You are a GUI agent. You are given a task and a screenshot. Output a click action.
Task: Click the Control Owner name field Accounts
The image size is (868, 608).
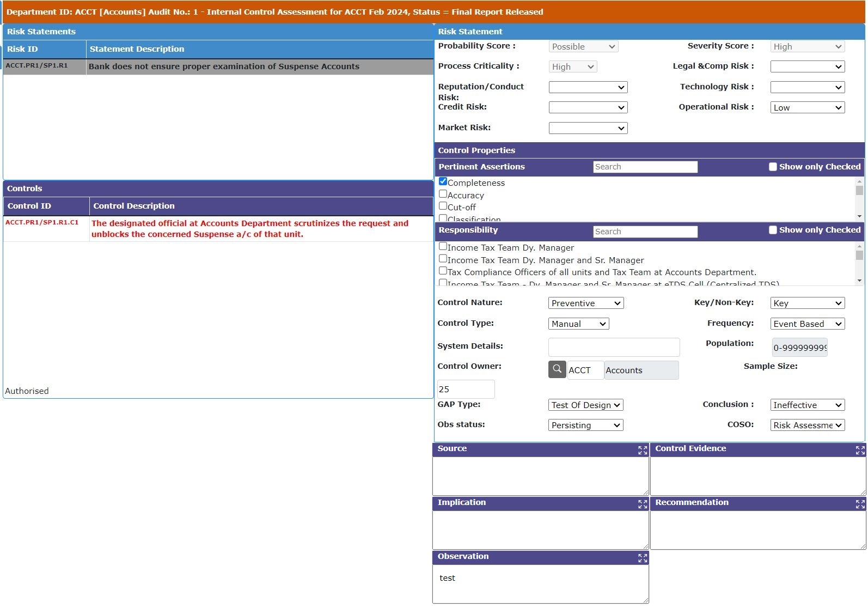[641, 370]
